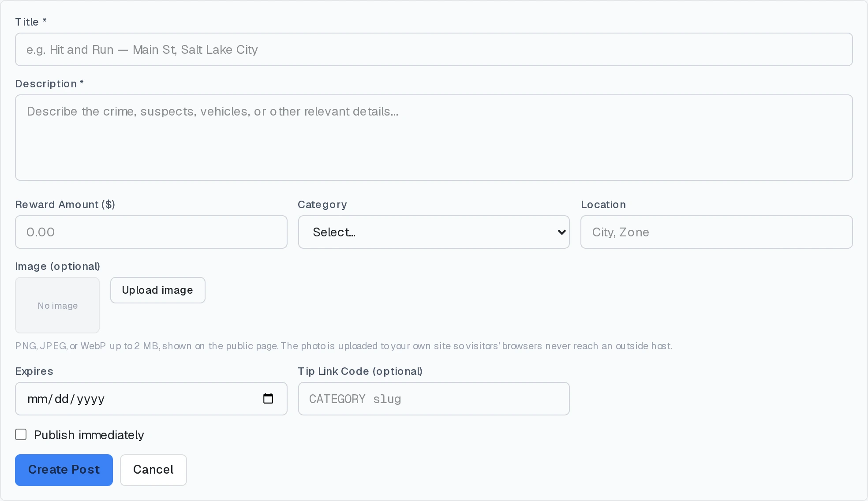Screen dimensions: 868x501
Task: Click the Create Post button
Action: tap(64, 470)
